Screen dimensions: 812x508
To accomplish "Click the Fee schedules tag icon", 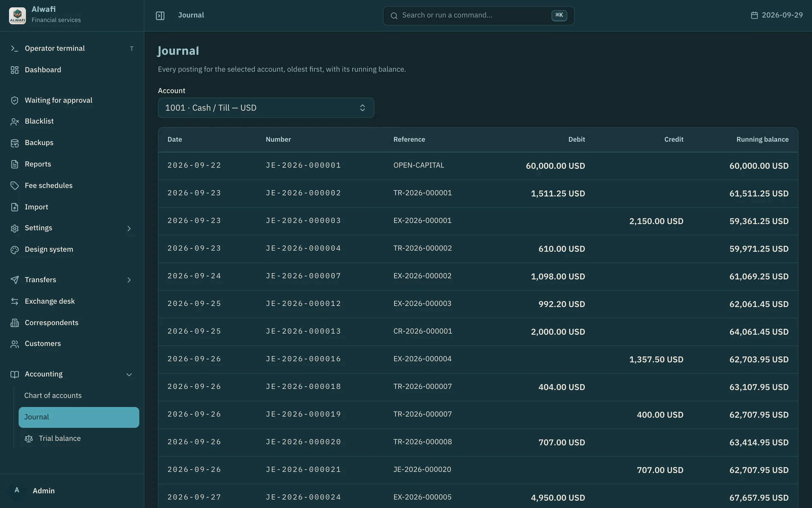I will point(14,186).
